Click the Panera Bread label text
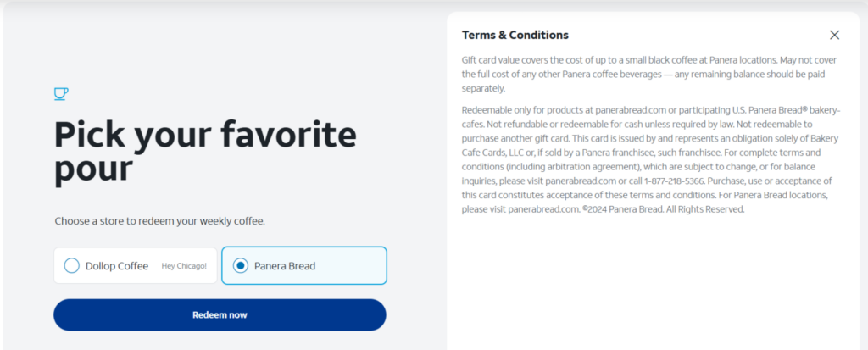This screenshot has height=350, width=868. click(x=285, y=266)
